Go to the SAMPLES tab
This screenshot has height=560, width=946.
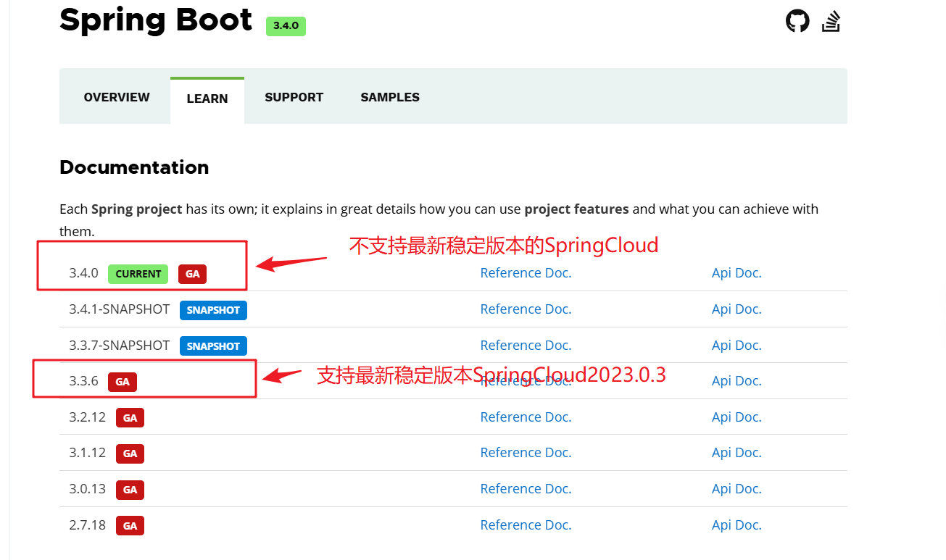390,97
